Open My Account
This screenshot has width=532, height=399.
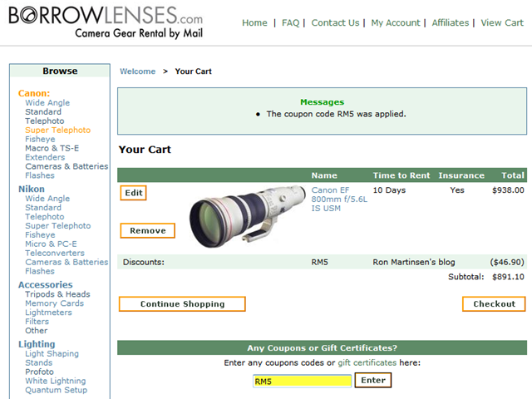pyautogui.click(x=396, y=22)
